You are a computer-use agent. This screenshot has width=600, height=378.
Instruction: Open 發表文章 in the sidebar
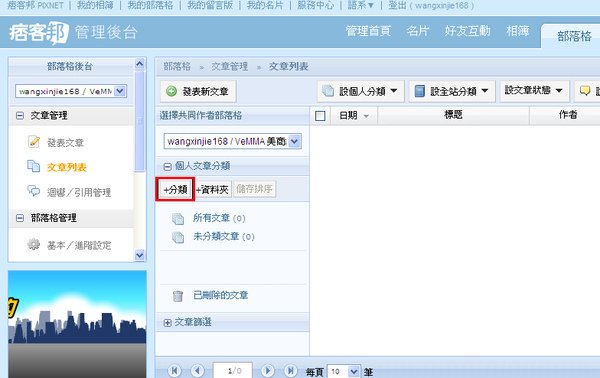[x=65, y=143]
